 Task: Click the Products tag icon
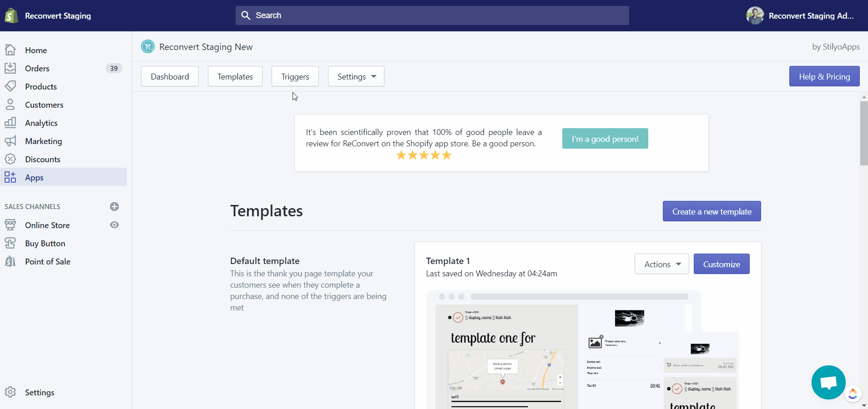click(x=10, y=86)
